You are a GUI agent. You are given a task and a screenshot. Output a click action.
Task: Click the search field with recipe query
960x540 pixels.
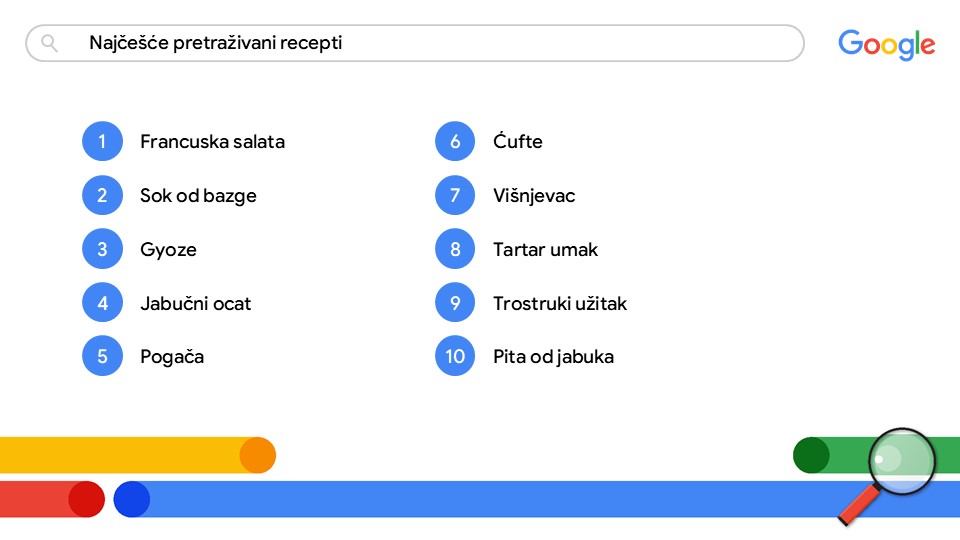click(x=415, y=43)
